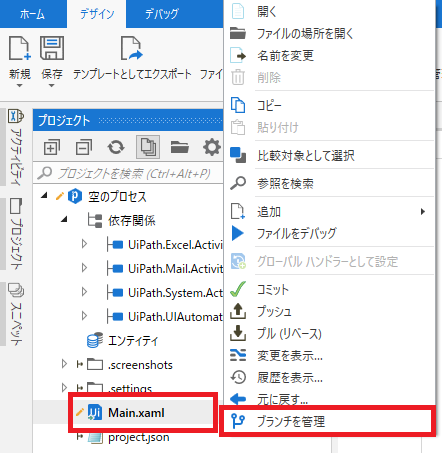Open the スニペット side panel tab
The height and width of the screenshot is (453, 442).
[16, 314]
